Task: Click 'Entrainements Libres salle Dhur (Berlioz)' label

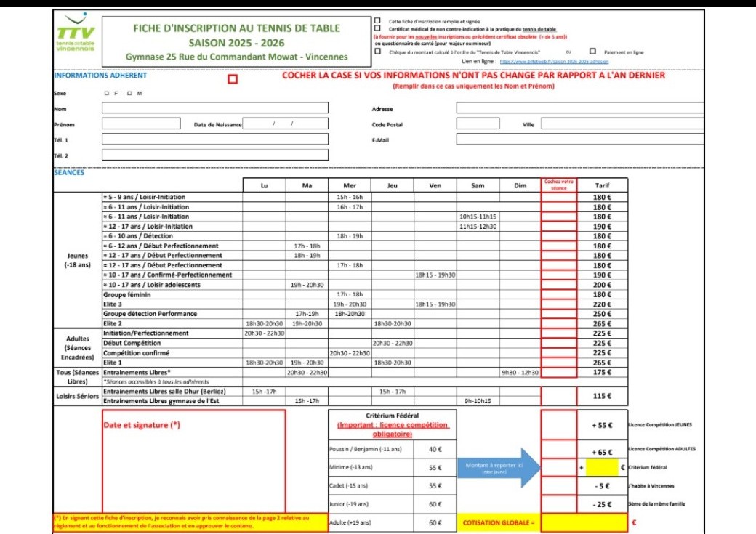Action: 164,392
